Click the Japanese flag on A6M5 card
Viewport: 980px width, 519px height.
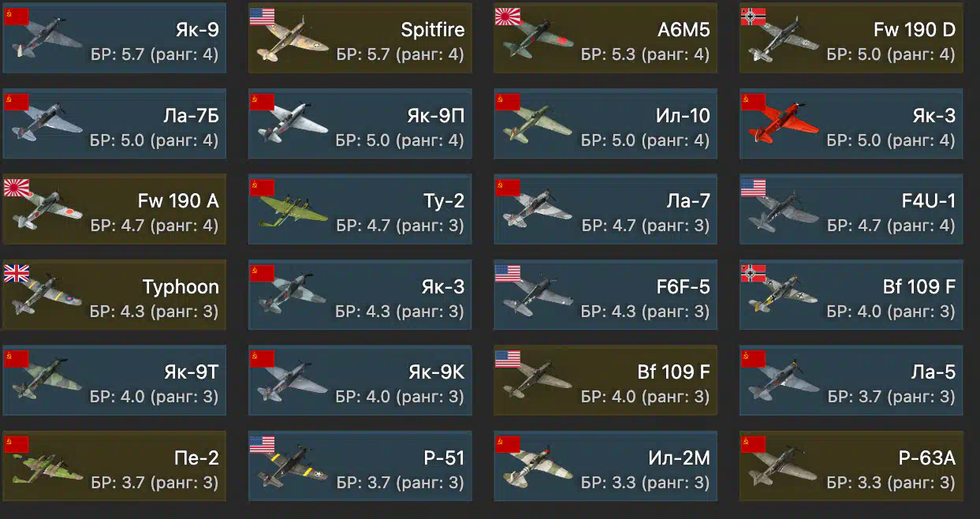click(x=508, y=17)
